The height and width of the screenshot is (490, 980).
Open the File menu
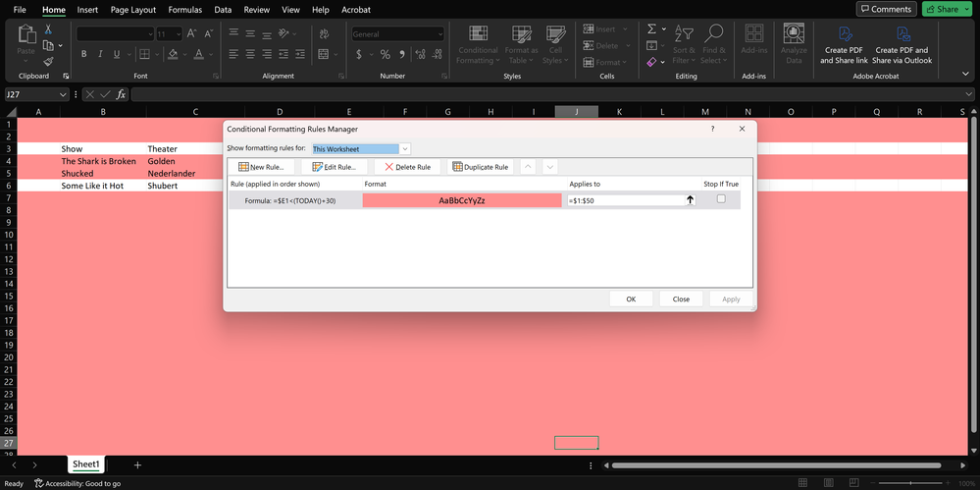click(20, 10)
